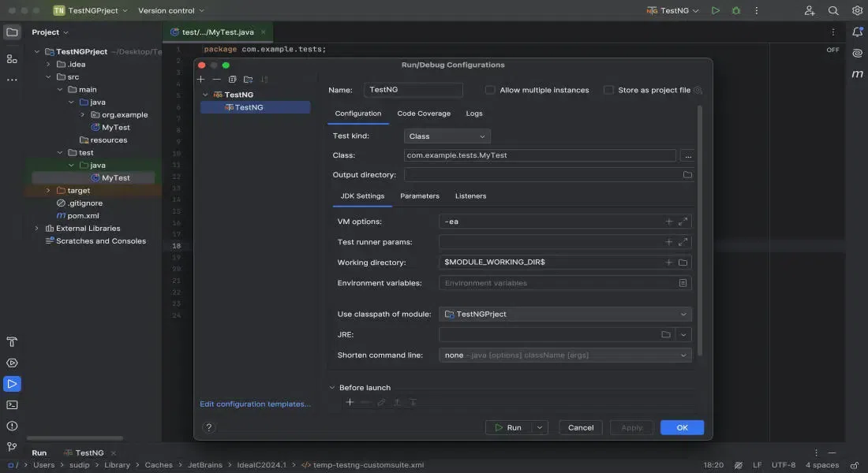Open Notifications bell on right sidebar
This screenshot has height=473, width=868.
[x=857, y=32]
